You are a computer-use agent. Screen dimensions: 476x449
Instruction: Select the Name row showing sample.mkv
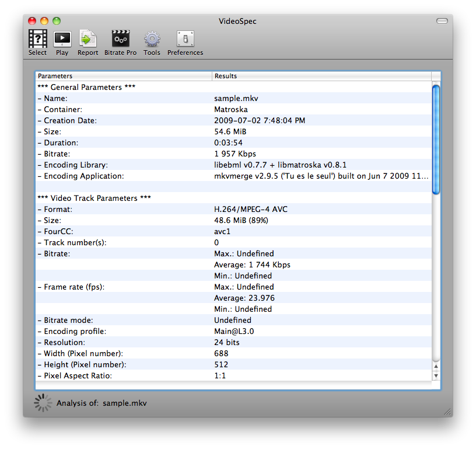coord(233,99)
